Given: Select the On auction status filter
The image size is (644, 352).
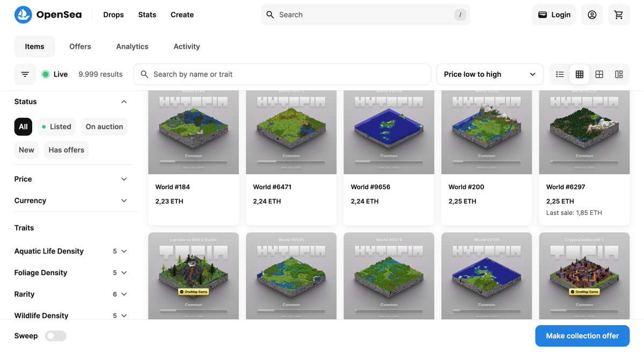Looking at the screenshot, I should (x=104, y=127).
